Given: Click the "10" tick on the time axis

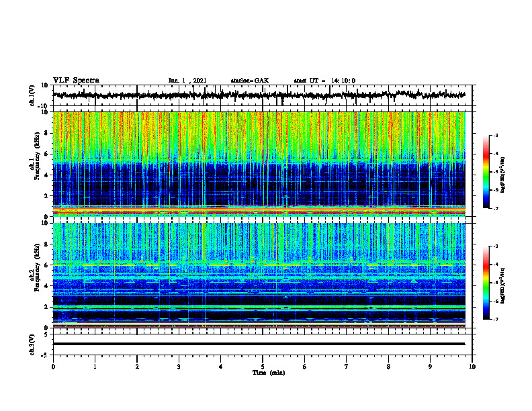Looking at the screenshot, I should point(472,367).
